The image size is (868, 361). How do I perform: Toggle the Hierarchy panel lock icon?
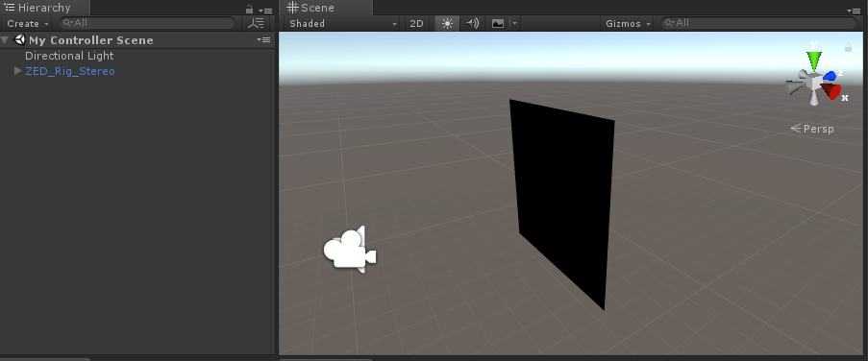249,10
